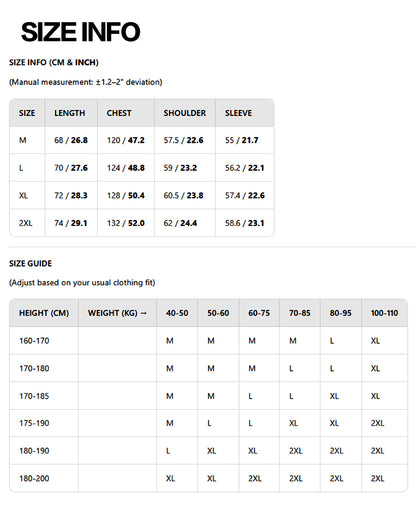Click the HEIGHT (CM) header cell
416x513 pixels.
tap(44, 313)
